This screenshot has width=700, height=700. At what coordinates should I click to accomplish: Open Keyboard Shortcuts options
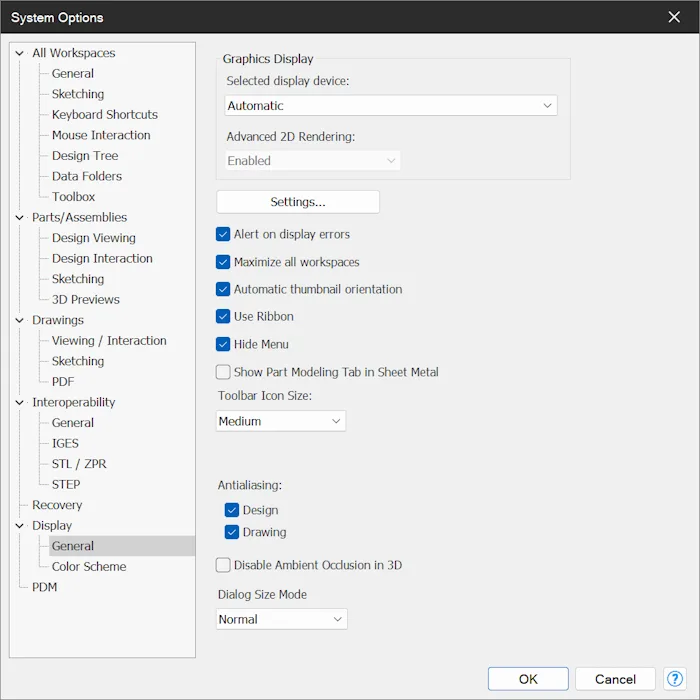coord(105,114)
